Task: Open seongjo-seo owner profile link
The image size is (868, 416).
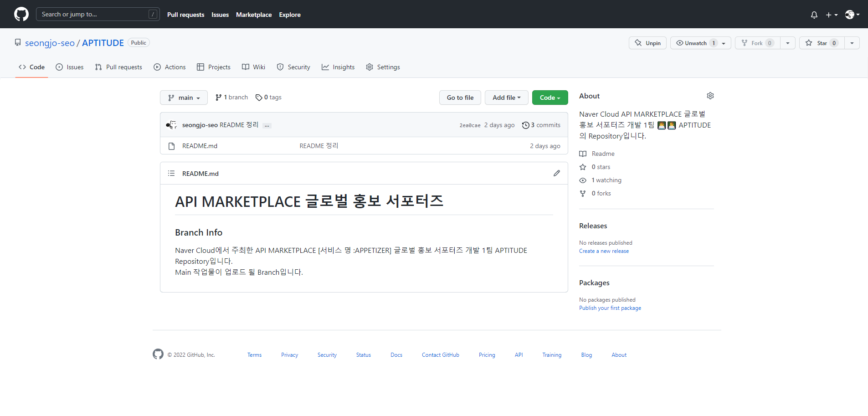Action: [x=50, y=43]
